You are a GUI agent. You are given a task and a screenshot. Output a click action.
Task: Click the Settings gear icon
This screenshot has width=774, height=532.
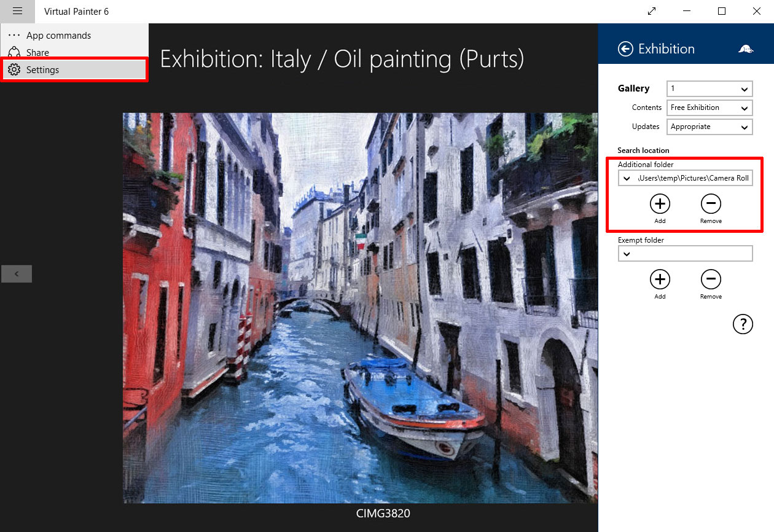[x=14, y=70]
